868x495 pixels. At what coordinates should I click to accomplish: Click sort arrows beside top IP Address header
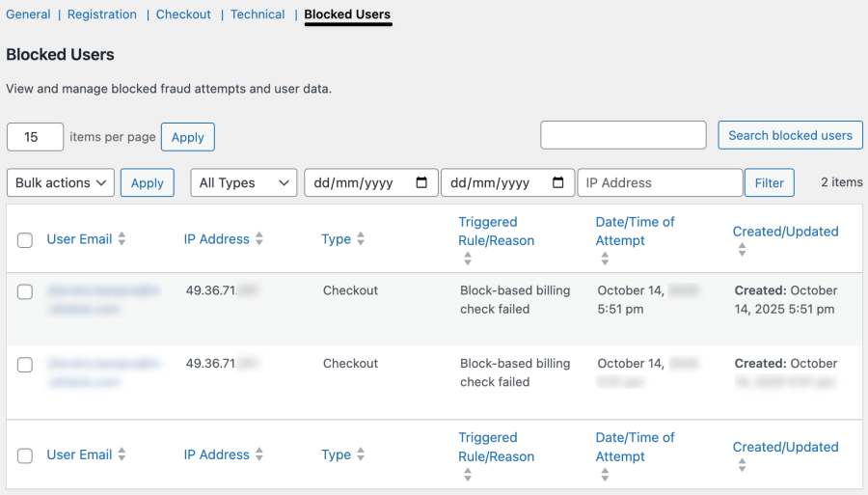(259, 239)
